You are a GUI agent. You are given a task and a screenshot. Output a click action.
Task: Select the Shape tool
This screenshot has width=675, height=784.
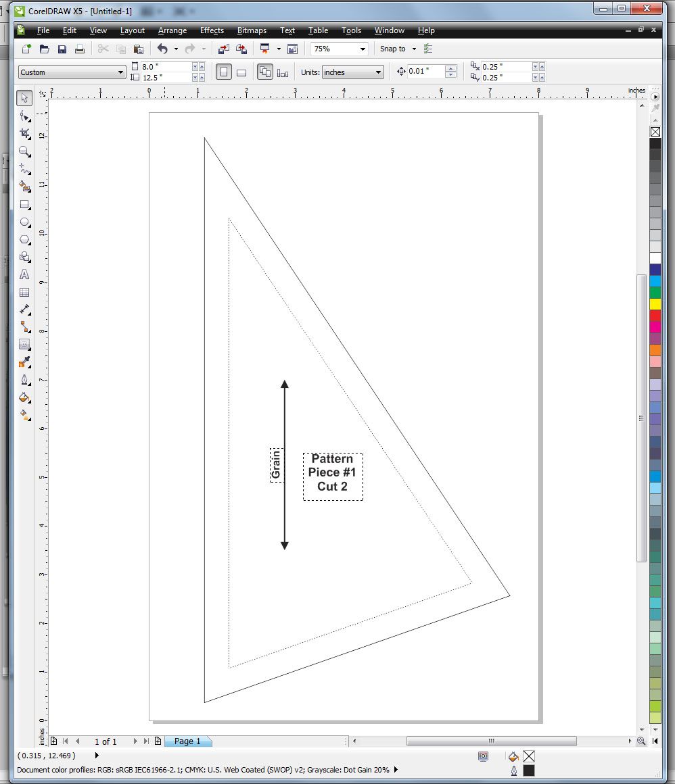(x=24, y=116)
